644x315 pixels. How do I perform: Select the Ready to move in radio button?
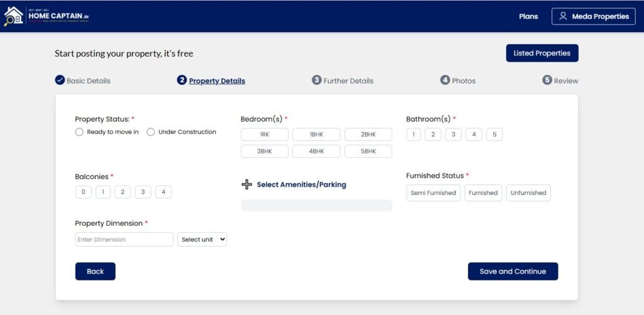pyautogui.click(x=79, y=132)
